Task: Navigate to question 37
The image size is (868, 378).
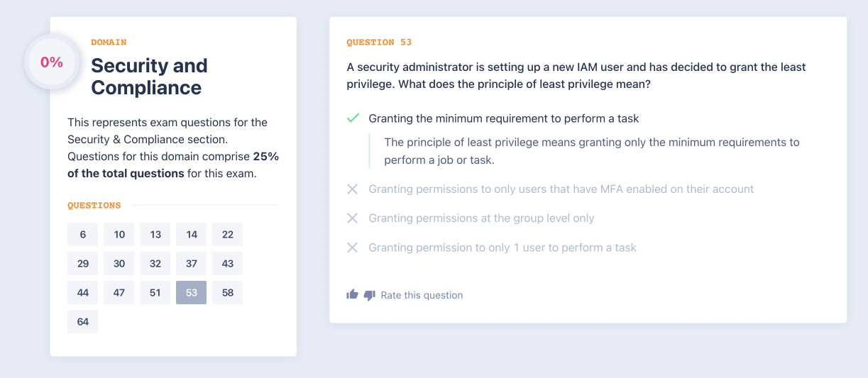Action: coord(192,264)
